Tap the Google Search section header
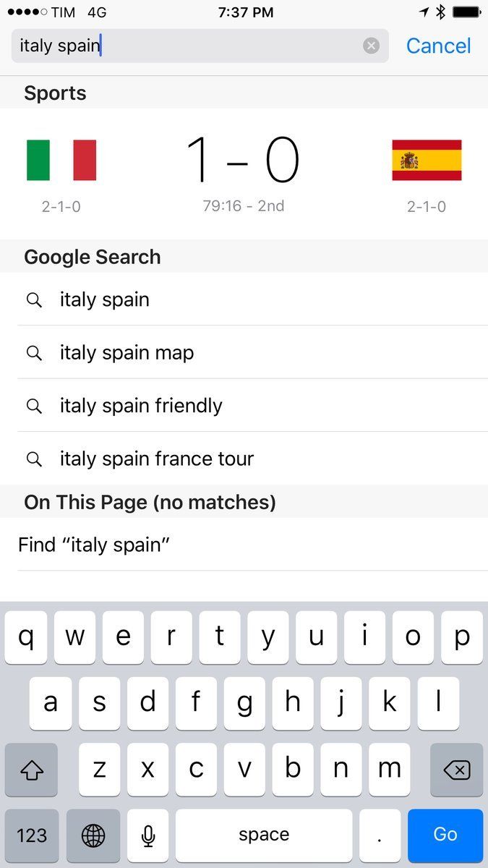Image resolution: width=488 pixels, height=868 pixels. pyautogui.click(x=92, y=257)
